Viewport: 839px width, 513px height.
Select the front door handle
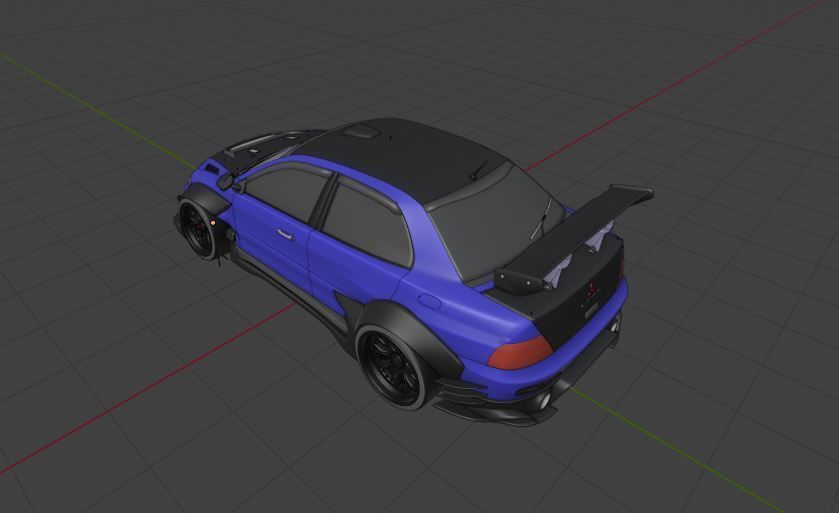(x=285, y=234)
